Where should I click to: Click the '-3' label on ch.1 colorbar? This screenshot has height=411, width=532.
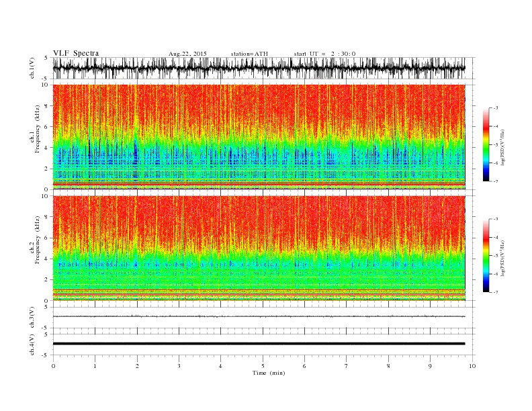click(x=496, y=108)
